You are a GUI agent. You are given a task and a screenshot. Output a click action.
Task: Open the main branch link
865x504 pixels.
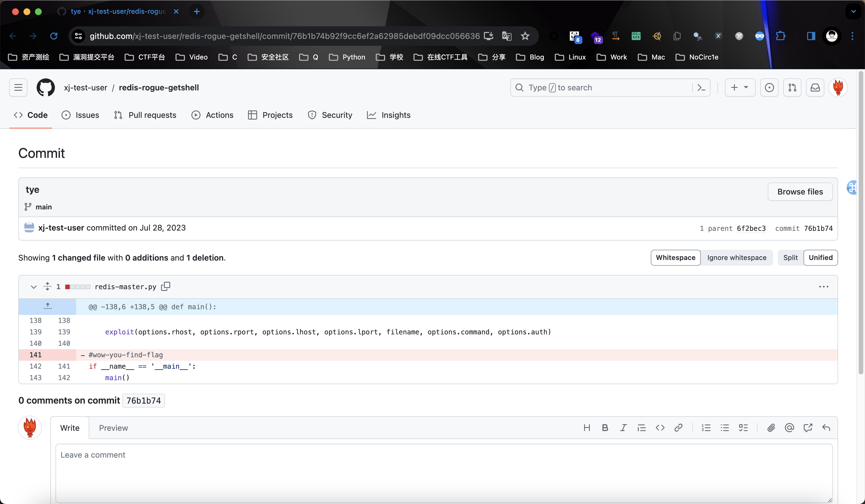pos(43,207)
